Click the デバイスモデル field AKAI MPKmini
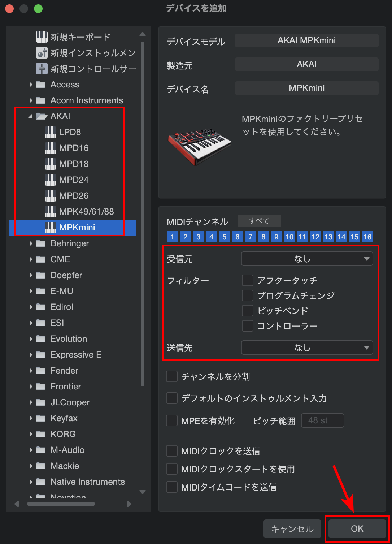 [307, 40]
